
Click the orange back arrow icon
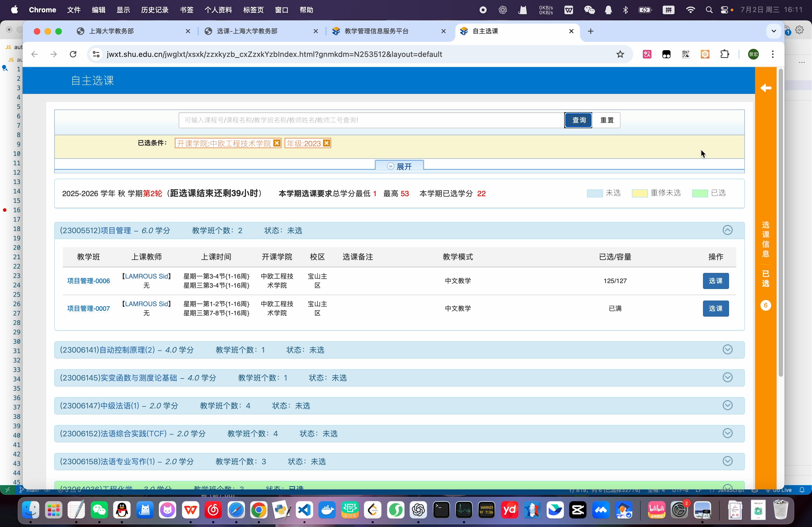pos(766,88)
